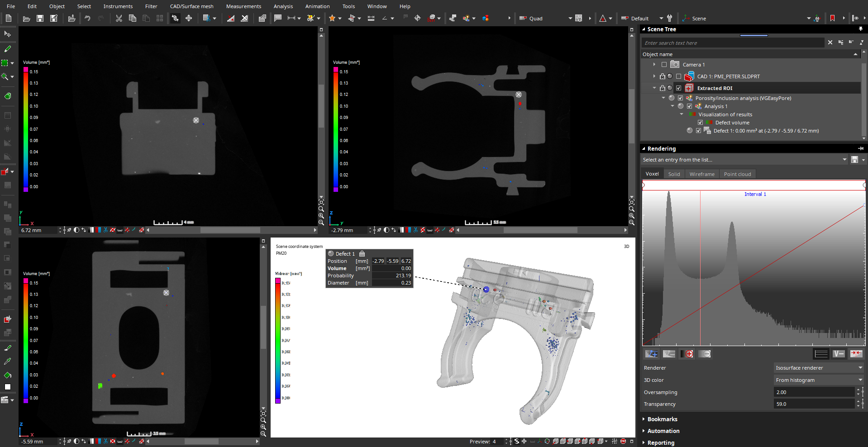Click the Save disk icon in toolbar

tap(40, 19)
